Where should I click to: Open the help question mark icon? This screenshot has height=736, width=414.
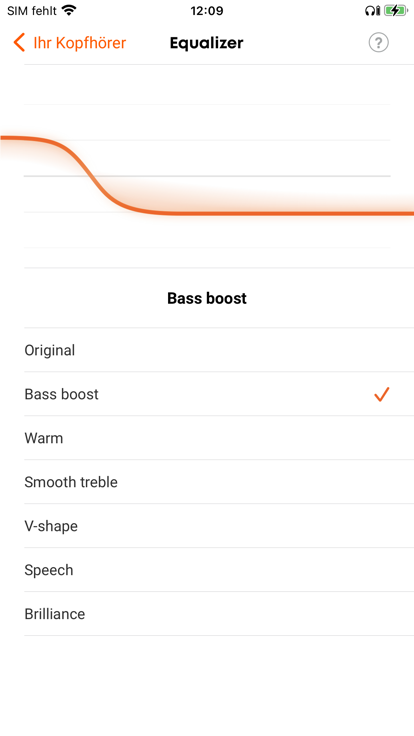click(378, 43)
